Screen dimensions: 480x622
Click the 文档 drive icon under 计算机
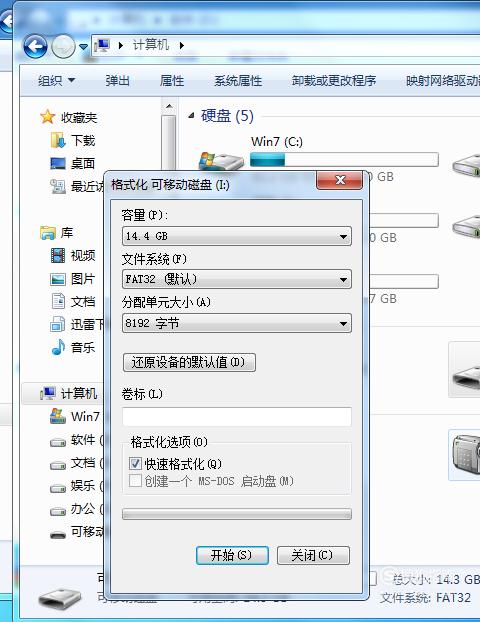coord(58,465)
